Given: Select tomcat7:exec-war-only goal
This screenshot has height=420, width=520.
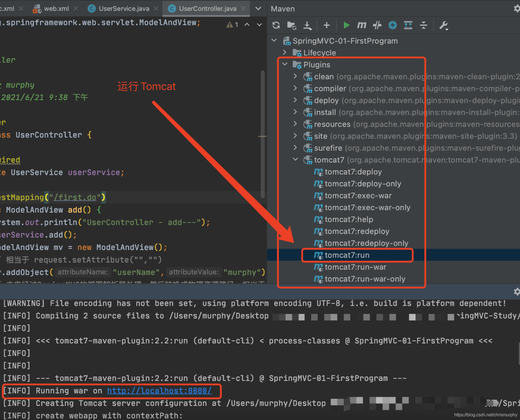Looking at the screenshot, I should coord(367,208).
